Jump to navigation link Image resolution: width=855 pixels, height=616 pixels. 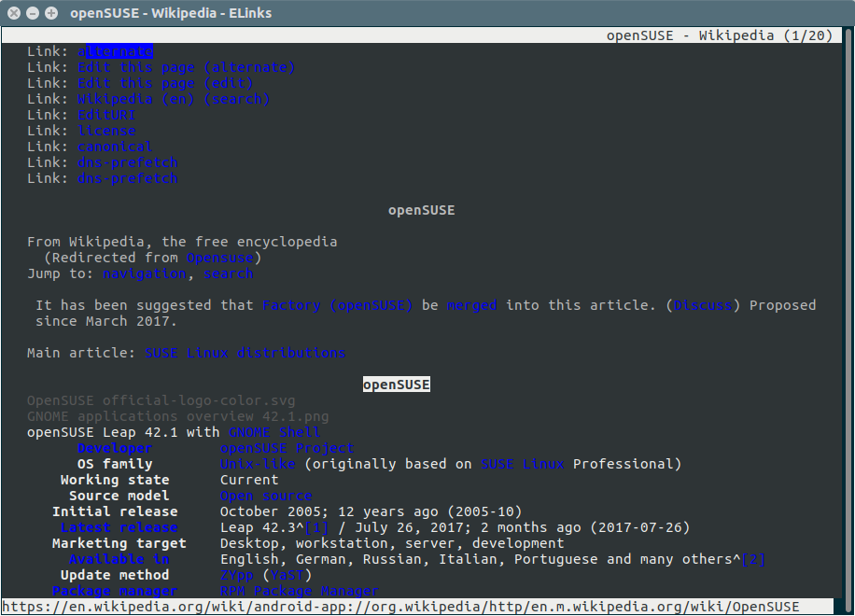145,273
